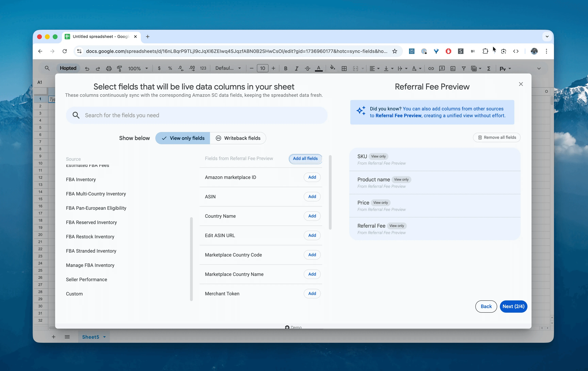The width and height of the screenshot is (588, 371).
Task: Click the search menus magnifier icon
Action: point(47,68)
